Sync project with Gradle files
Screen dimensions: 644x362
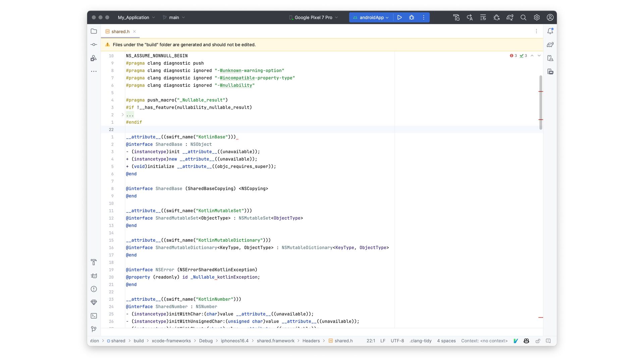(510, 17)
